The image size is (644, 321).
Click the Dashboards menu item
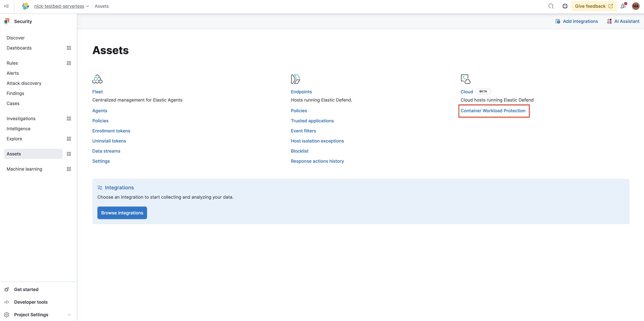tap(19, 48)
